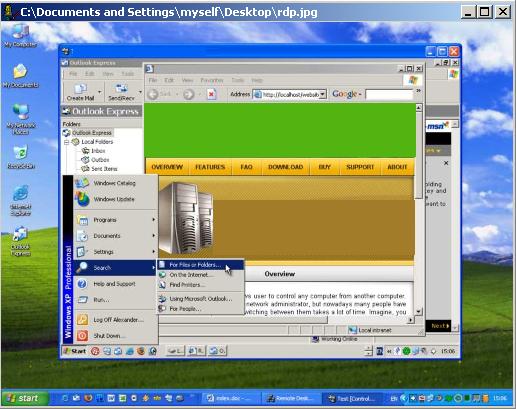Screen dimensions: 516x409
Task: Open the OVERVIEW page tab on website
Action: click(x=167, y=167)
